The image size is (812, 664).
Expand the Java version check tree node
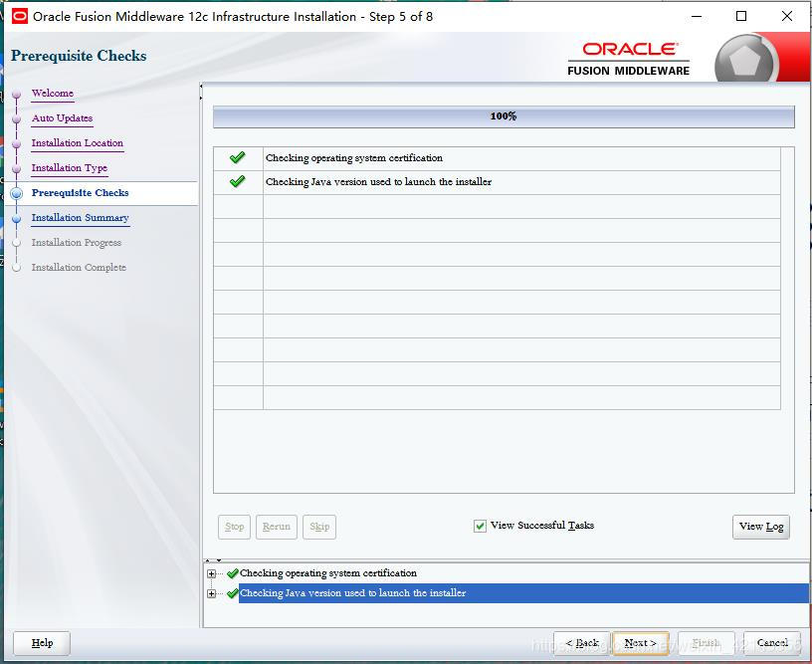211,593
